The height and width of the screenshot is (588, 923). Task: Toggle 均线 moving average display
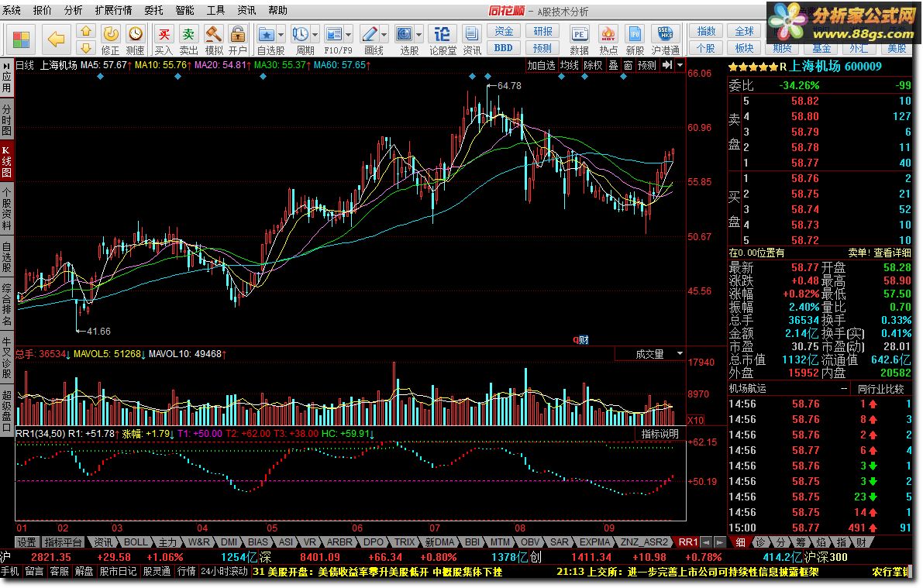click(x=570, y=65)
